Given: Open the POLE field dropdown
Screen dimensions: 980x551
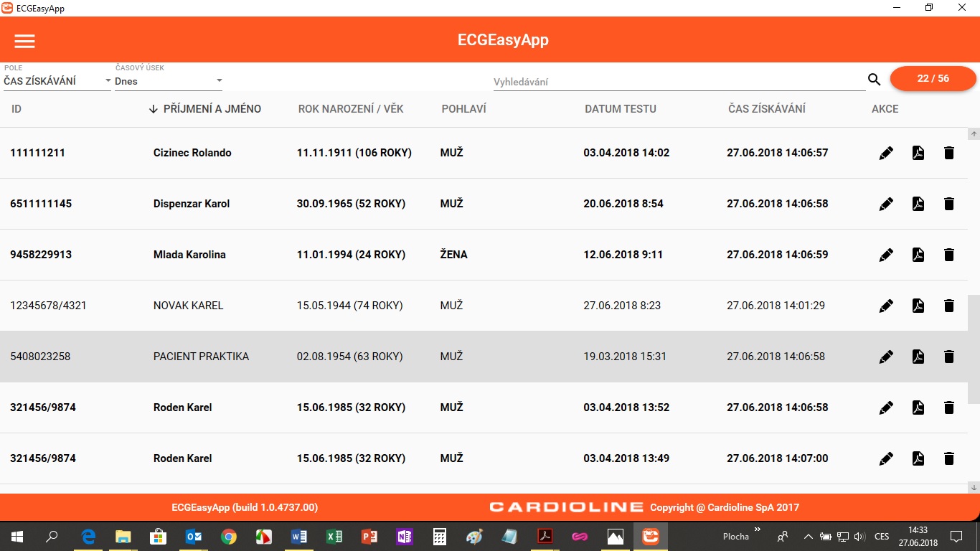Looking at the screenshot, I should click(x=57, y=81).
